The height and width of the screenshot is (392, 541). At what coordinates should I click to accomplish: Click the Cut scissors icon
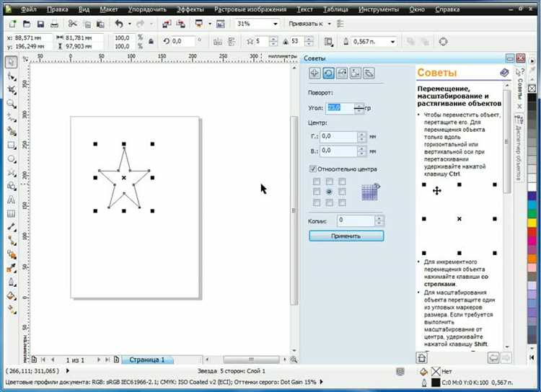coord(72,24)
